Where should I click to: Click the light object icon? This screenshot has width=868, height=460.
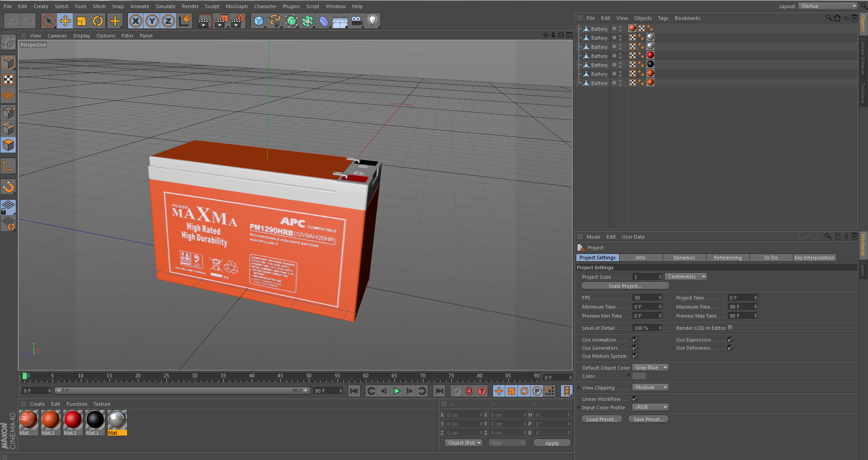click(373, 21)
